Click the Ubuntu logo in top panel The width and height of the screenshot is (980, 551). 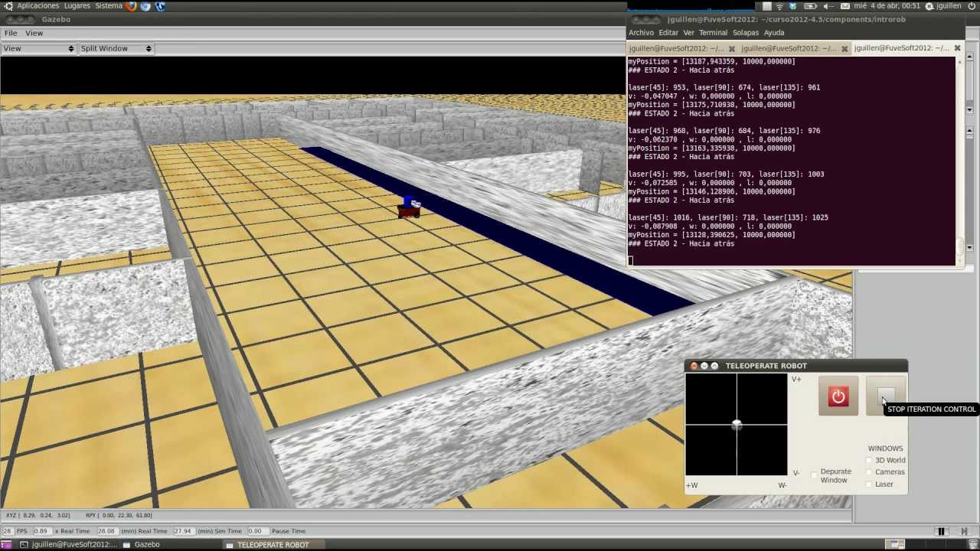(x=8, y=6)
